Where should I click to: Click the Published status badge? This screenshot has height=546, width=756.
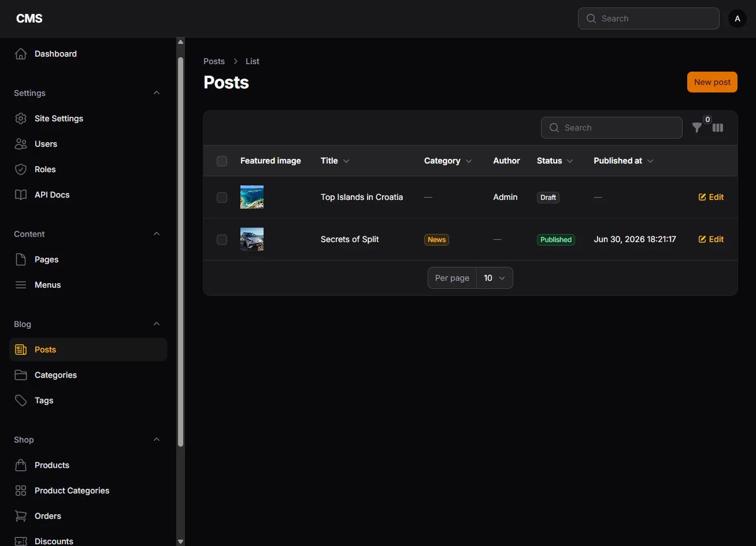(x=556, y=240)
